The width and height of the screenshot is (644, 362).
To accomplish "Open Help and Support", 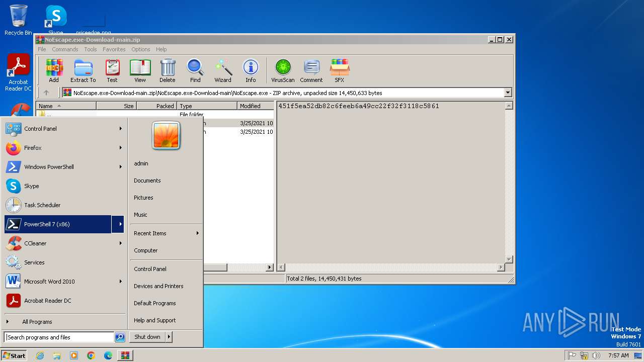I will coord(155,320).
